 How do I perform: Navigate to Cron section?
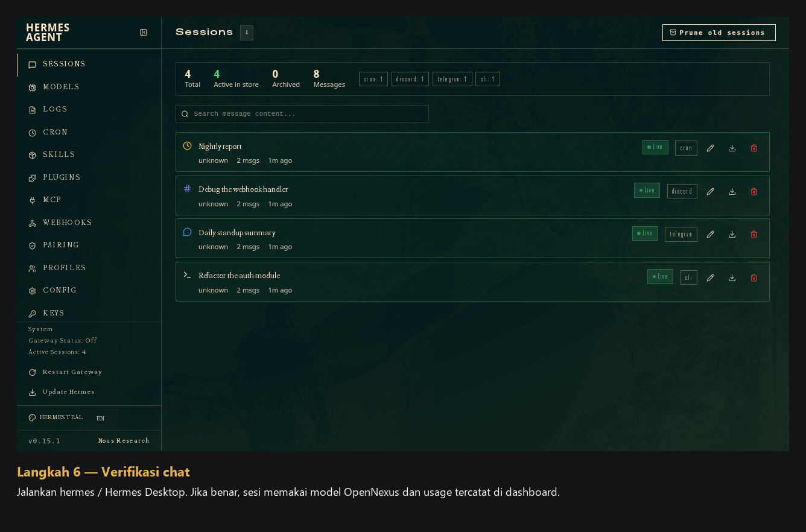point(89,132)
